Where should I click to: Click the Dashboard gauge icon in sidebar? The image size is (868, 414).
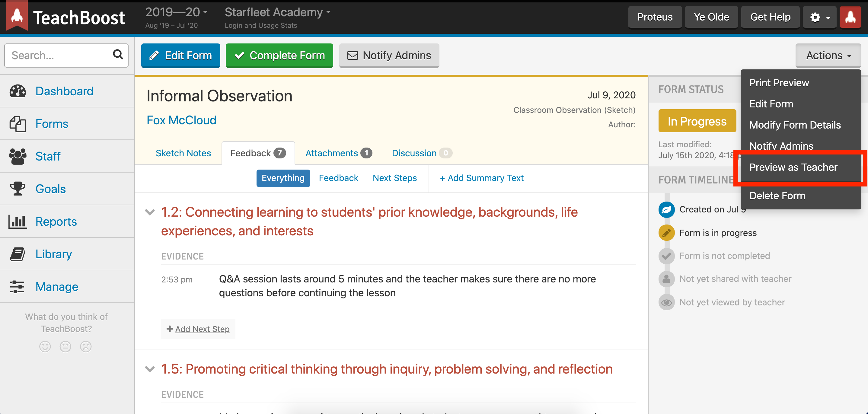click(x=18, y=91)
